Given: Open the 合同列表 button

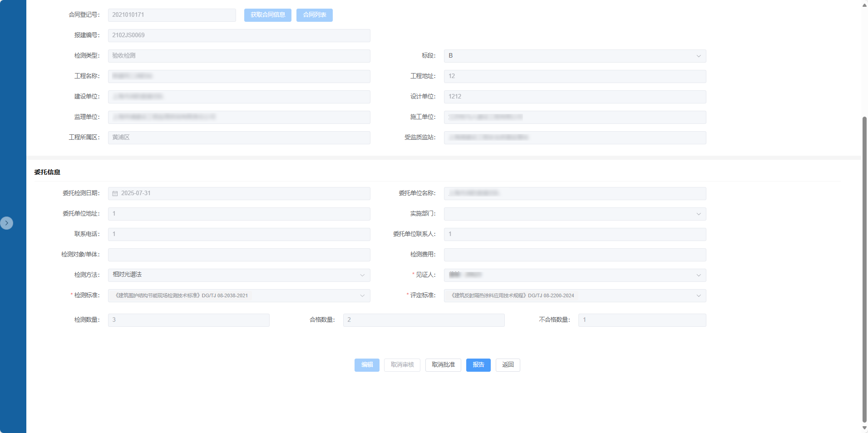Looking at the screenshot, I should pyautogui.click(x=314, y=15).
